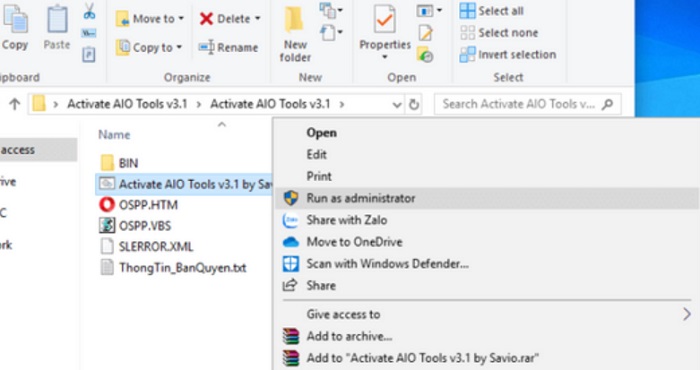The image size is (700, 370).
Task: Select ThongTin_BanQuyen.txt file
Action: [x=174, y=267]
